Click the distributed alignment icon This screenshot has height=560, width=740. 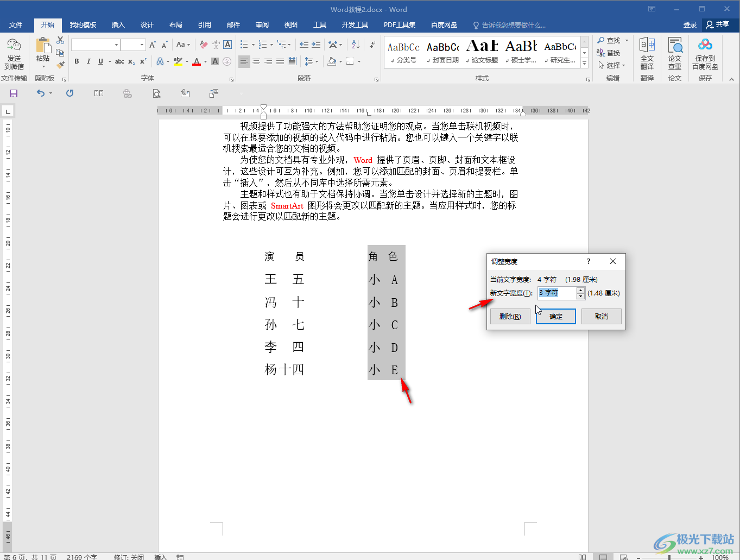coord(292,61)
